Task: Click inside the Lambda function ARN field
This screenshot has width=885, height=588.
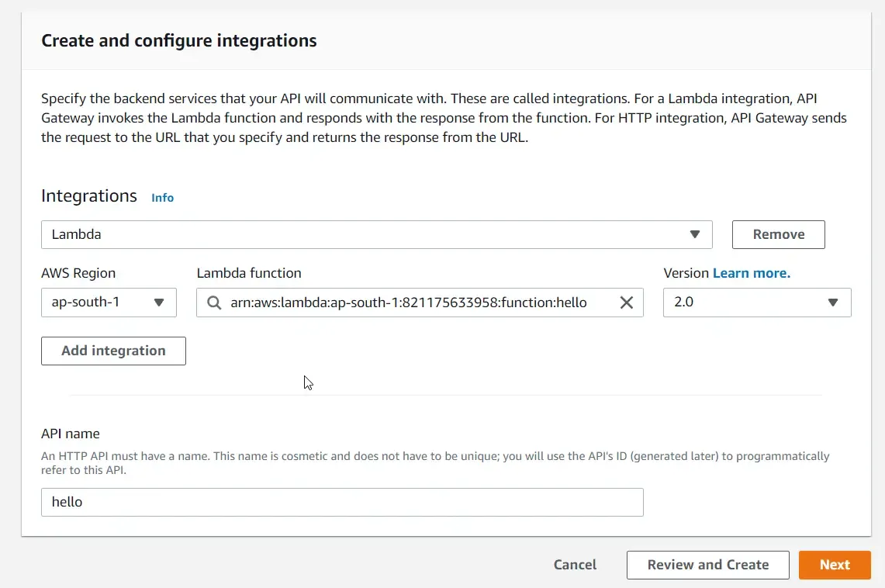Action: coord(419,303)
